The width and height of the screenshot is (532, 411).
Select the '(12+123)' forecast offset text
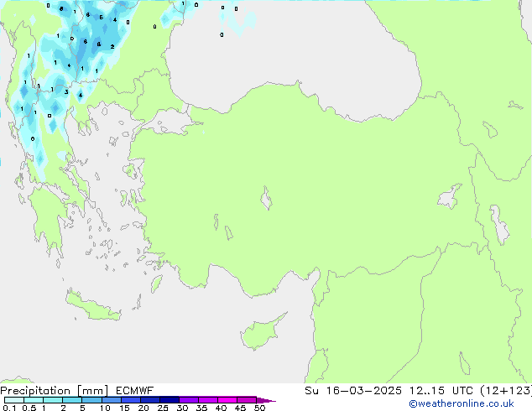coord(506,391)
